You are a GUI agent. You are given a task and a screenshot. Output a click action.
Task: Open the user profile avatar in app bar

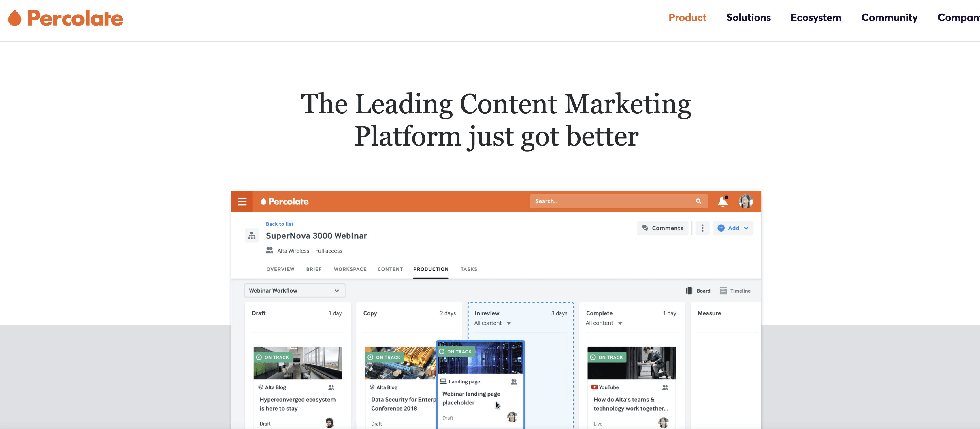[746, 201]
